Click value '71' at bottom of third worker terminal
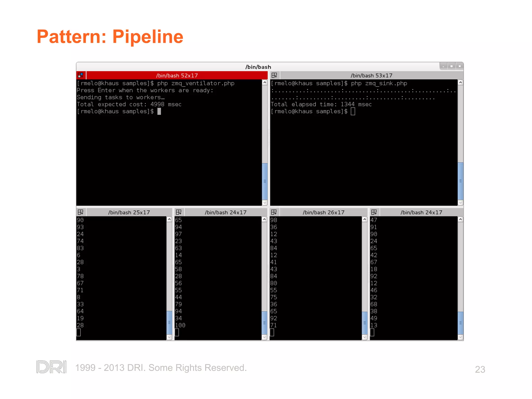This screenshot has height=399, width=532. [x=274, y=325]
